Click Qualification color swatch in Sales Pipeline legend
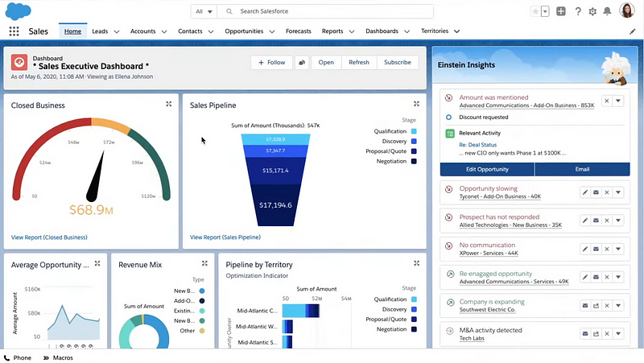644x363 pixels. point(414,131)
